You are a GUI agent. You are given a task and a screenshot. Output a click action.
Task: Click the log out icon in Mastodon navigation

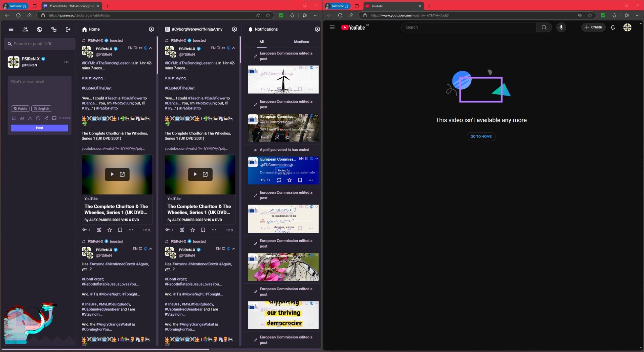(68, 29)
